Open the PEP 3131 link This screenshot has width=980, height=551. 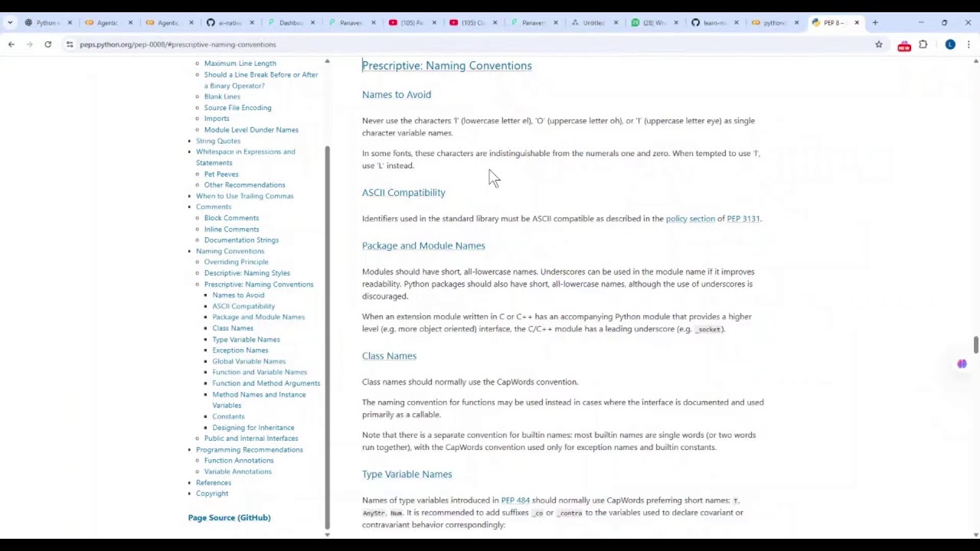tap(743, 219)
